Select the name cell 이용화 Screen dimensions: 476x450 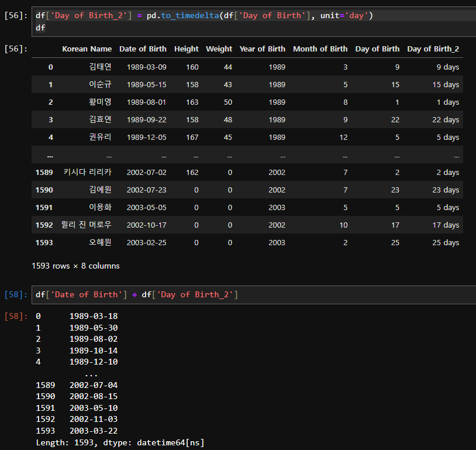[100, 207]
